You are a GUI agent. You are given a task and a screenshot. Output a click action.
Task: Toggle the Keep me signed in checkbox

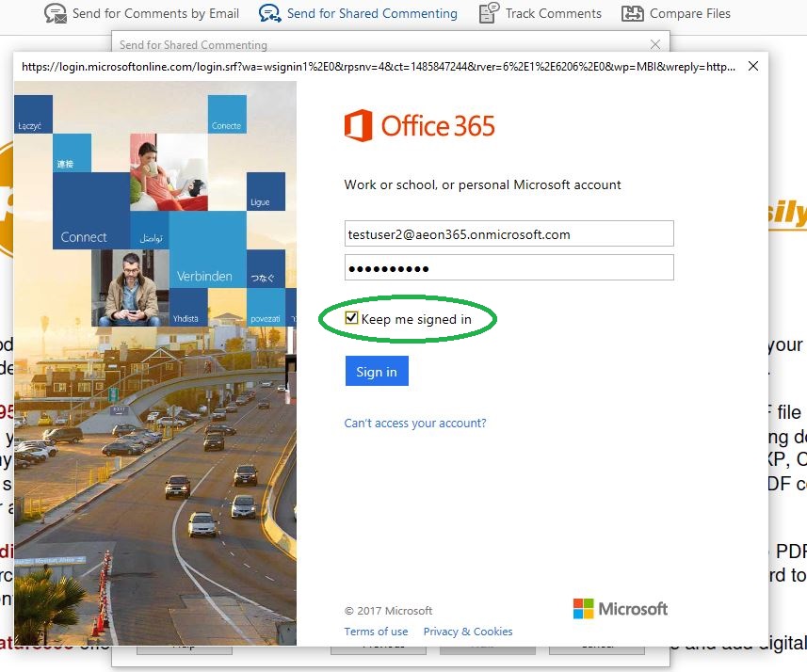pyautogui.click(x=351, y=318)
